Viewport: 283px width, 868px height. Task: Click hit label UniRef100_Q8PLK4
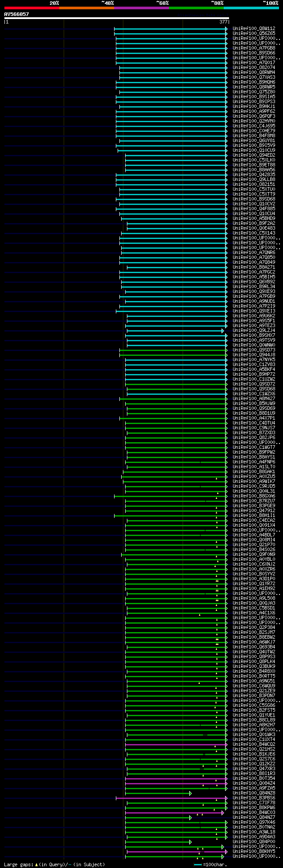pyautogui.click(x=254, y=662)
